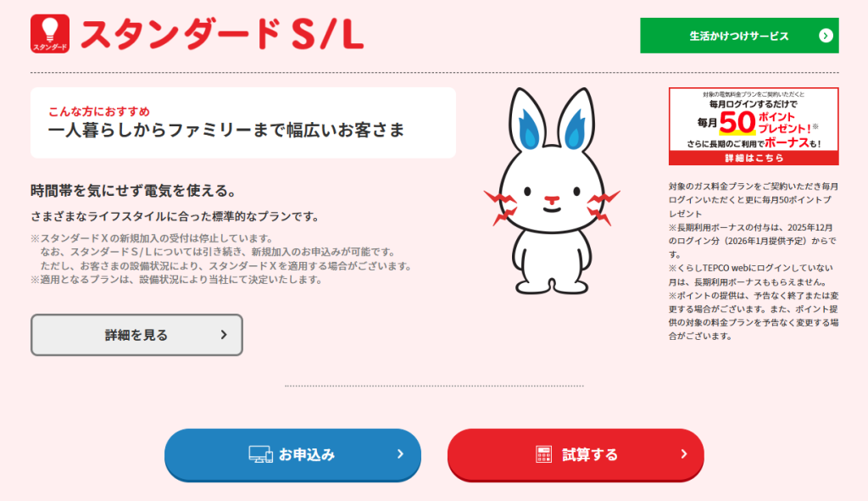Click the ボーナス text in the points banner
The width and height of the screenshot is (868, 501).
[787, 142]
